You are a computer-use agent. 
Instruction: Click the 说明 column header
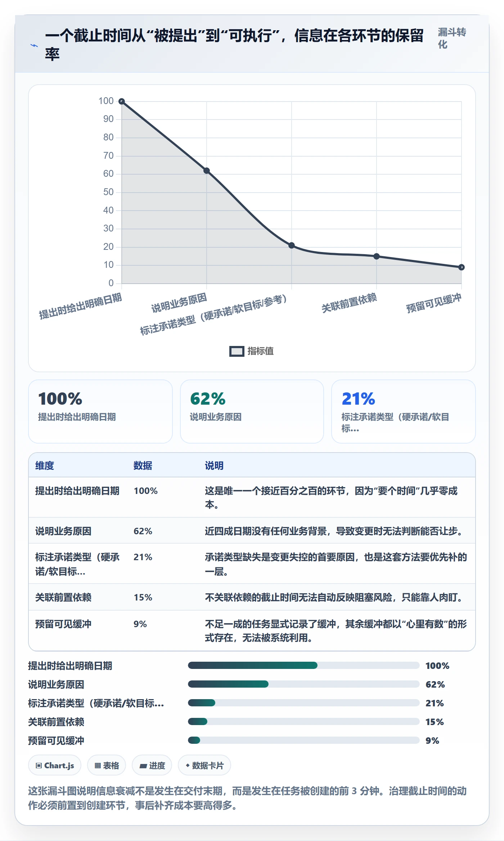(x=214, y=466)
